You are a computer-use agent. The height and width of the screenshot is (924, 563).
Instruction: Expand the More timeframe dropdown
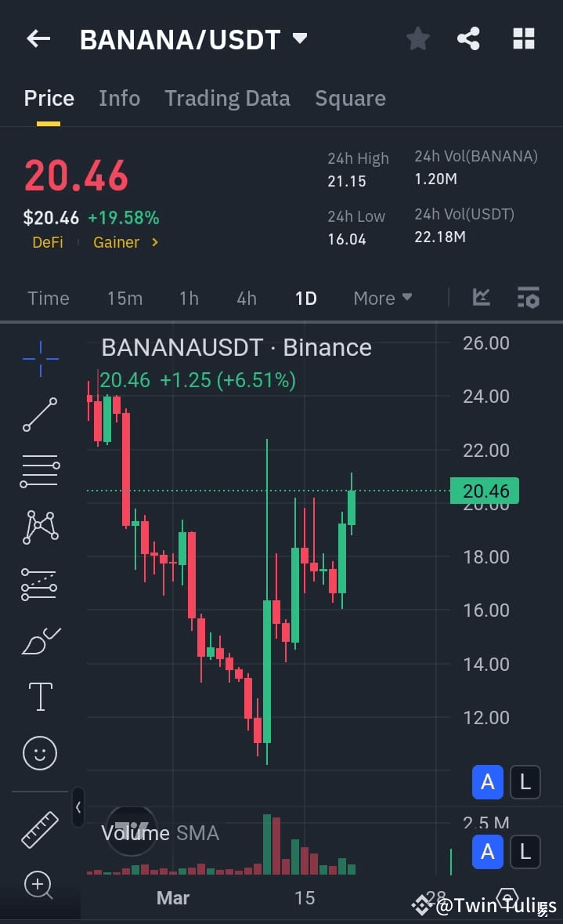click(382, 298)
